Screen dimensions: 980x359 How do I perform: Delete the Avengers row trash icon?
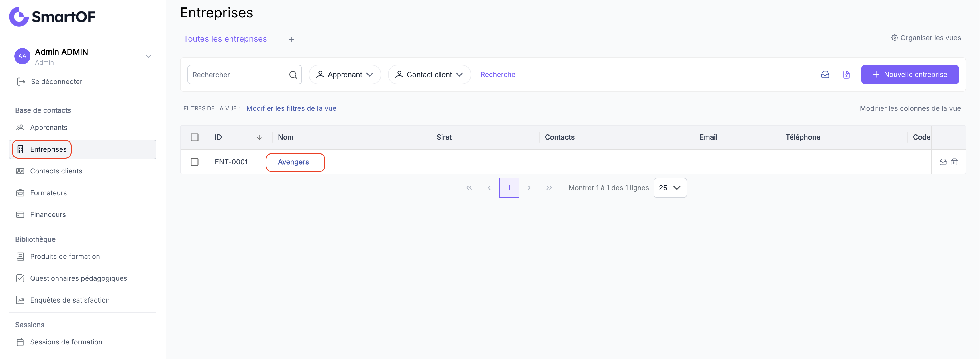[x=954, y=162]
